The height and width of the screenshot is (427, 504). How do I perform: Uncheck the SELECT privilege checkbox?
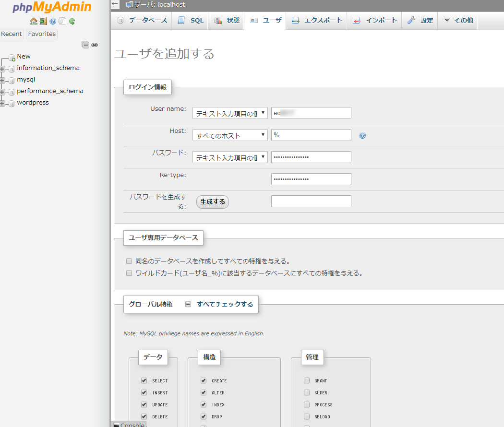click(x=144, y=380)
